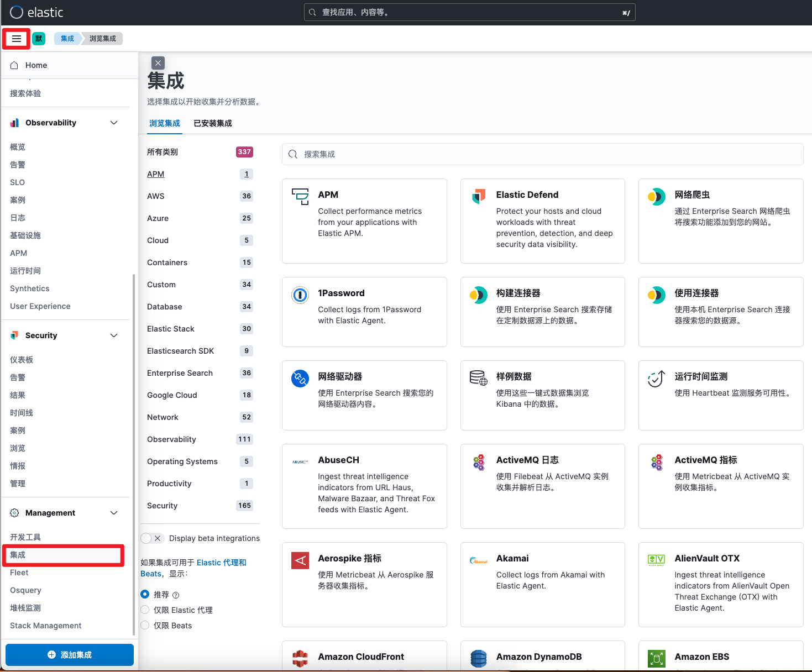Click the Observability bar chart icon
This screenshot has width=812, height=672.
14,123
